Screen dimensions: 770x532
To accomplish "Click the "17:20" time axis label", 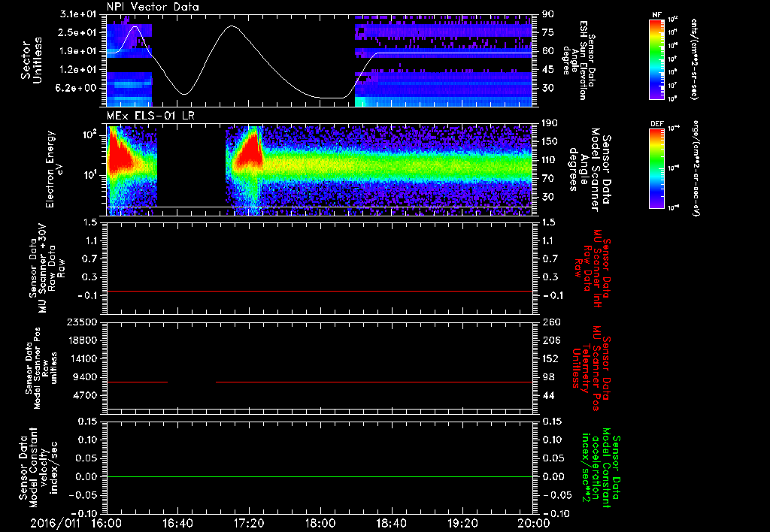I will coord(250,523).
